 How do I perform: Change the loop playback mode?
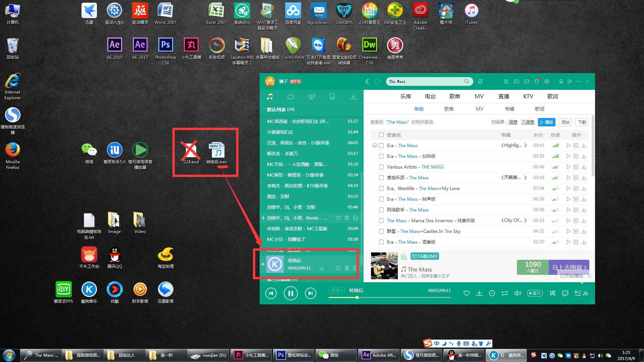click(x=505, y=293)
